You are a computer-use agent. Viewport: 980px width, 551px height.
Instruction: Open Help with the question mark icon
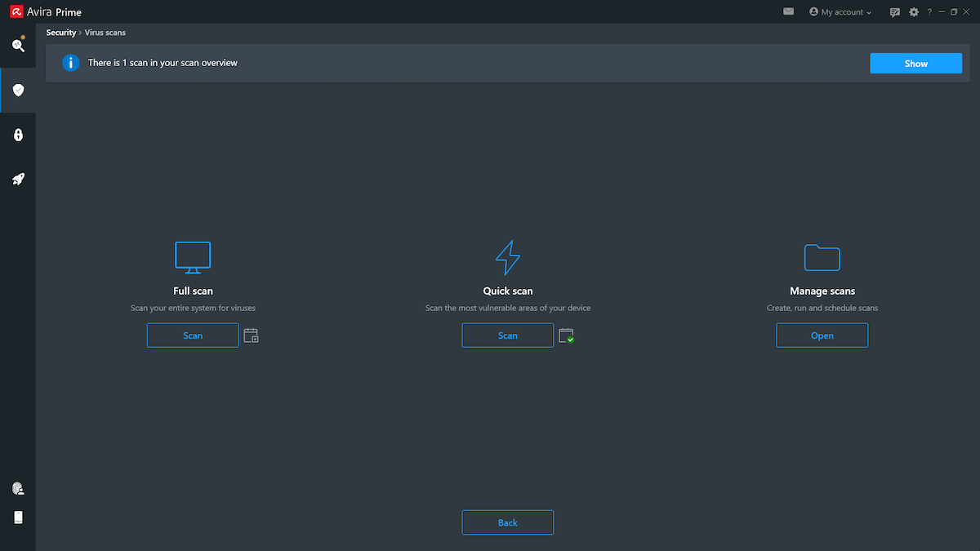pos(929,11)
